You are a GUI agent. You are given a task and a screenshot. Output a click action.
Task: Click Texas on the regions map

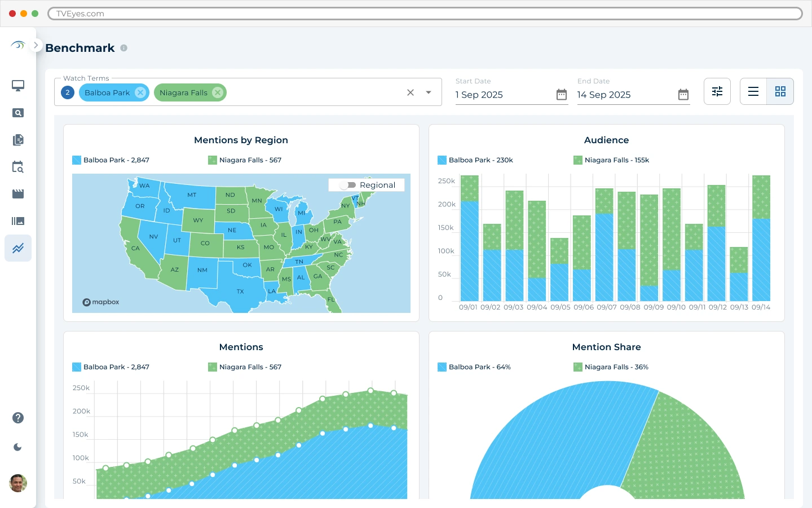(240, 290)
